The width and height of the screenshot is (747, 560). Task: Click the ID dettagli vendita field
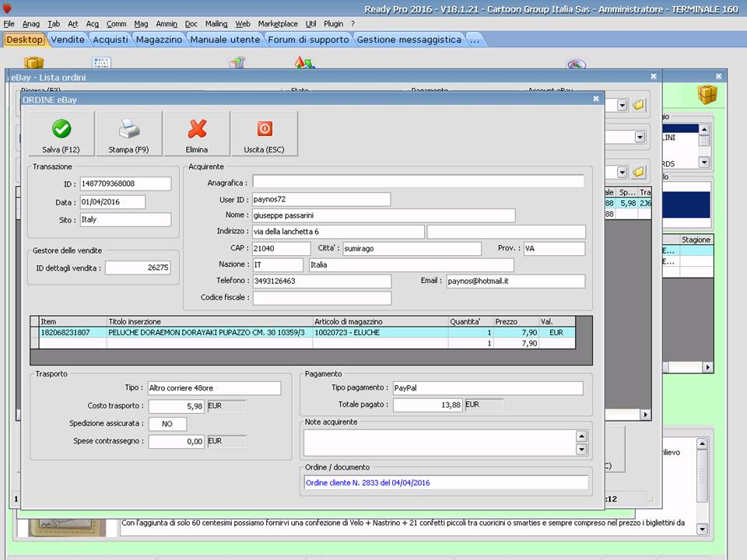138,268
